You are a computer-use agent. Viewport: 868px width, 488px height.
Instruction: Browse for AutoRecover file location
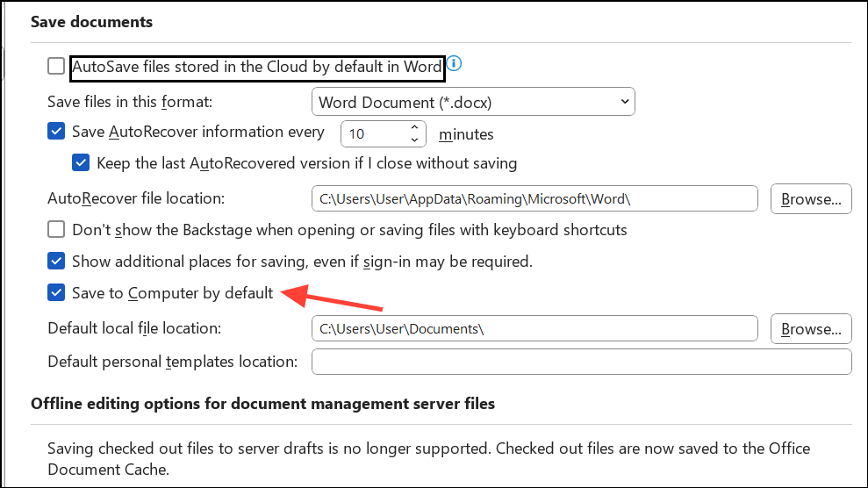pos(811,198)
